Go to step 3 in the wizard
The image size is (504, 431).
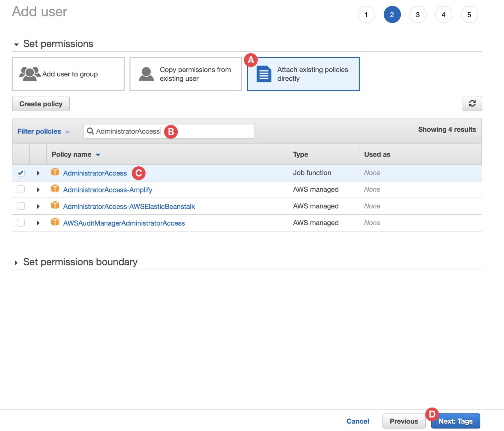(x=418, y=14)
